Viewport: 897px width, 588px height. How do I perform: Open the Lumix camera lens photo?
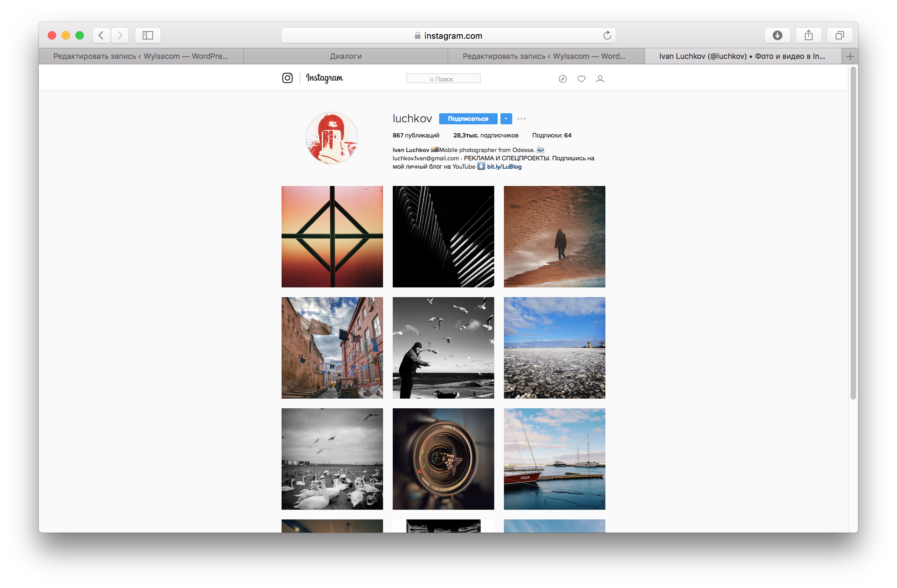point(443,459)
